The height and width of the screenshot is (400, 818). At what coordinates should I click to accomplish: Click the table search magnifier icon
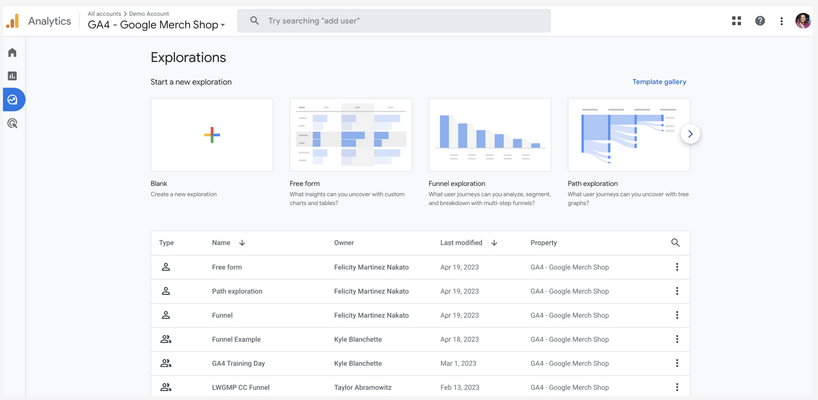676,243
